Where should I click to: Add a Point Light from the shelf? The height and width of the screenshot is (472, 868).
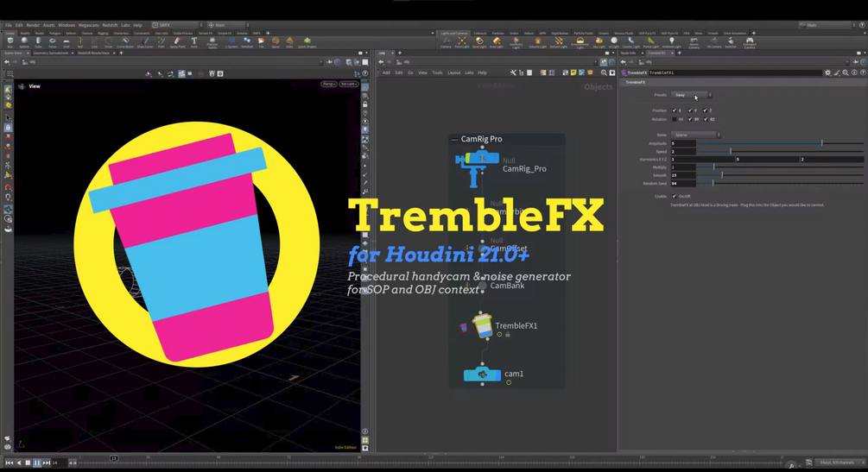tap(462, 42)
